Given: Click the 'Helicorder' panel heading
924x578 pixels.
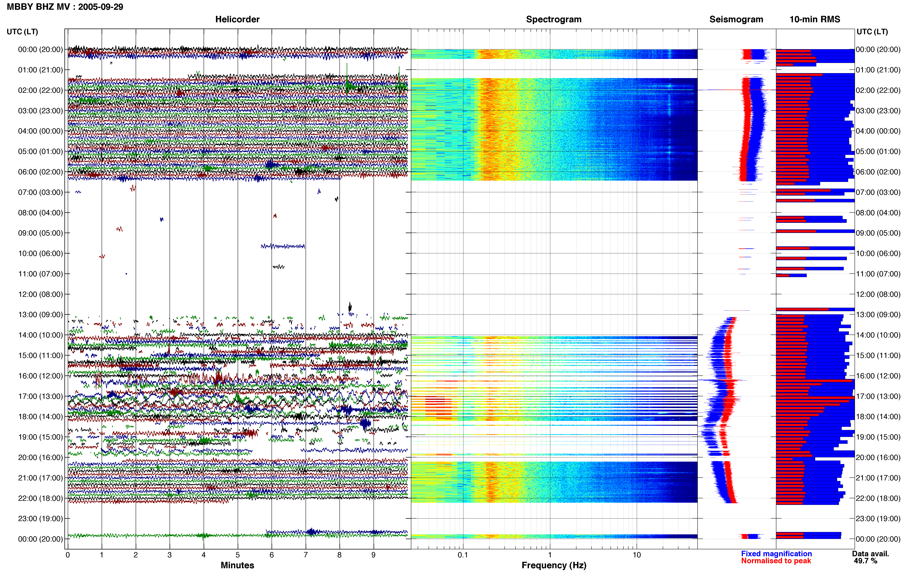Looking at the screenshot, I should [237, 20].
